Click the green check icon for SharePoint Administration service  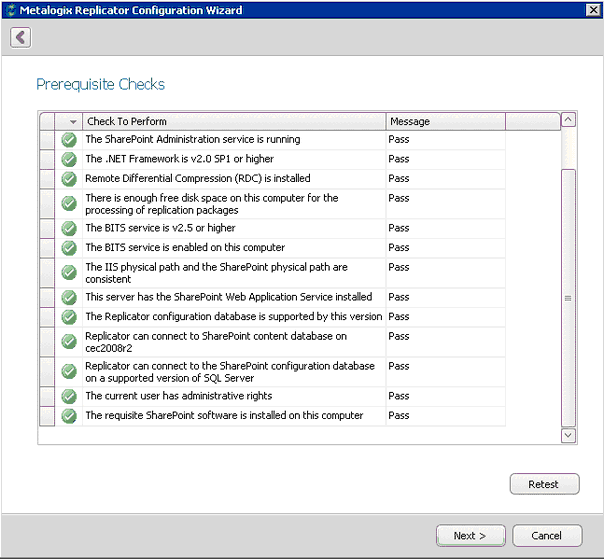pos(69,140)
